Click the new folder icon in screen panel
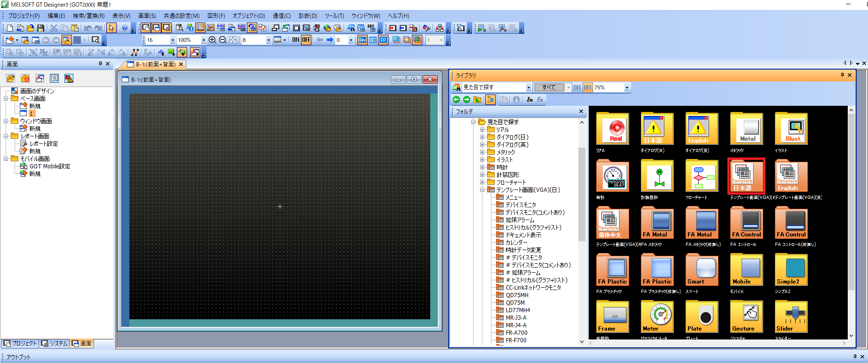The image size is (868, 363). [x=10, y=79]
